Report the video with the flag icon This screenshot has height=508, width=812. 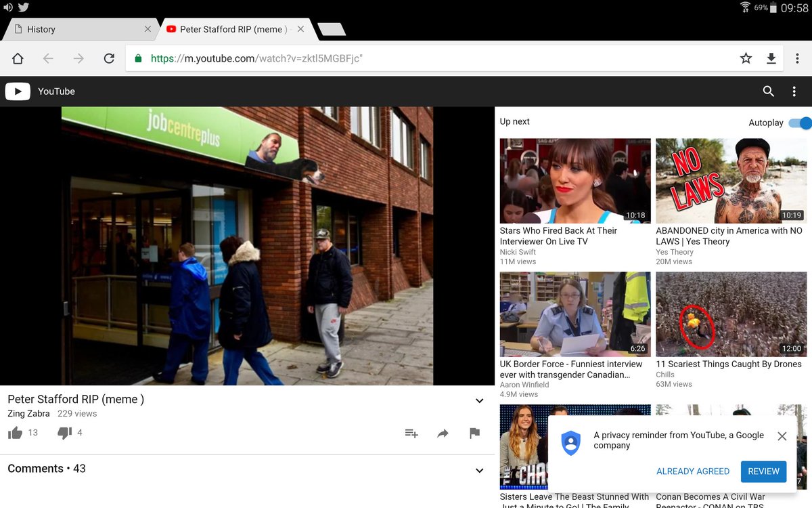point(474,433)
